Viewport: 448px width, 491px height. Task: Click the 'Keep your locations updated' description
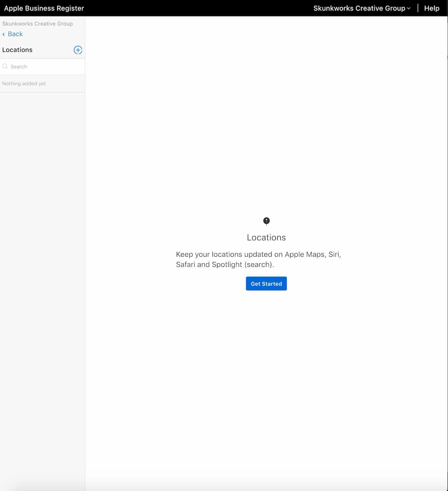click(x=259, y=259)
